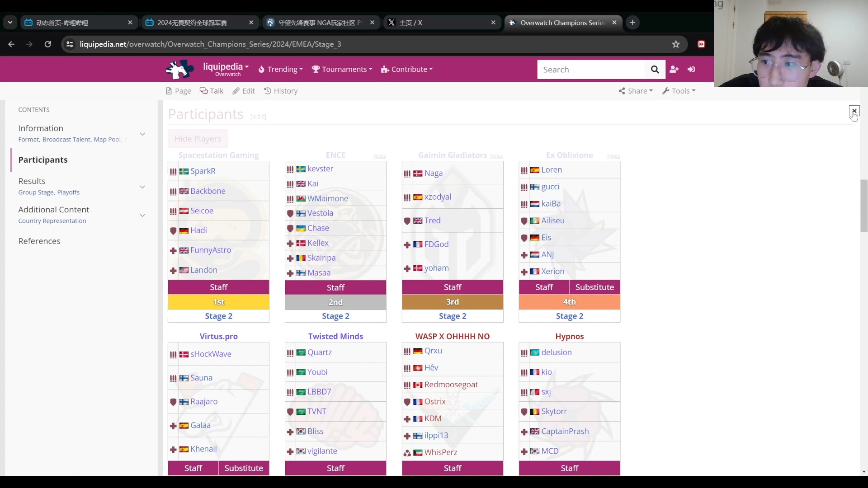Open the Tools dropdown
The height and width of the screenshot is (488, 868).
679,91
